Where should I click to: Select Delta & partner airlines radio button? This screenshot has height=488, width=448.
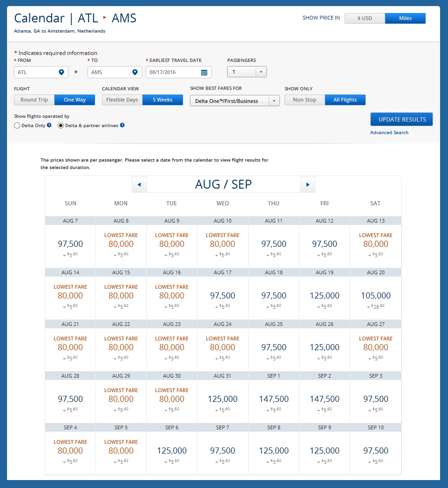(x=61, y=126)
